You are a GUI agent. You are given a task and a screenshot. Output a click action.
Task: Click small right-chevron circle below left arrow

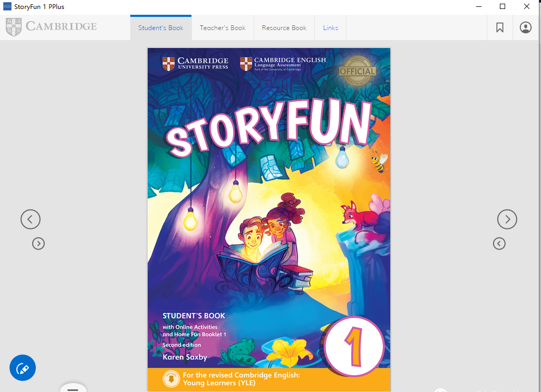[x=38, y=244]
